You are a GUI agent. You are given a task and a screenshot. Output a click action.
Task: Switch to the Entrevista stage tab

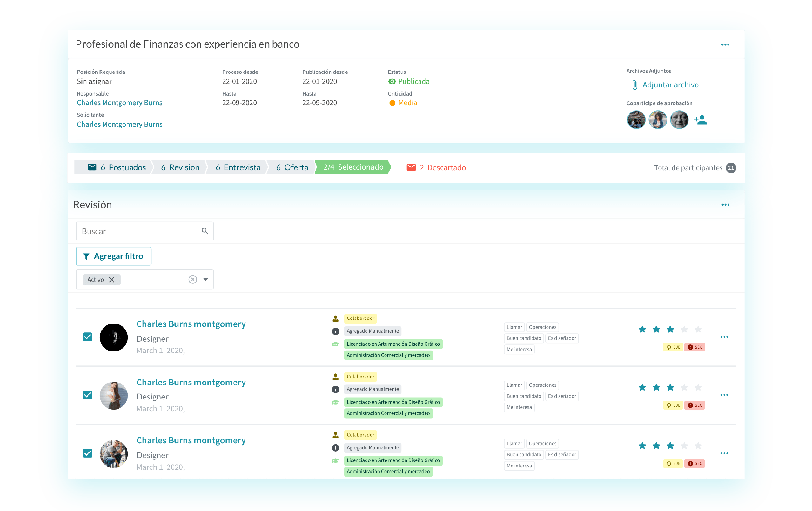[x=238, y=167]
